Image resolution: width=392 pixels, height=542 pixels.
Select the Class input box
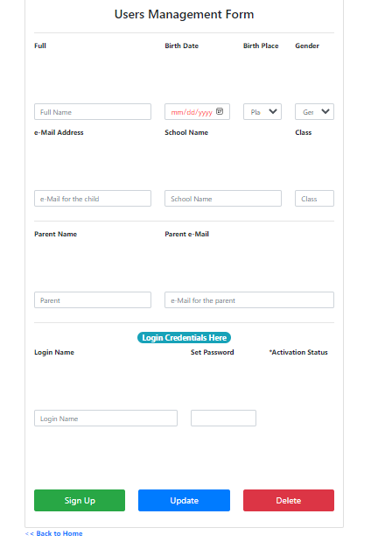314,199
